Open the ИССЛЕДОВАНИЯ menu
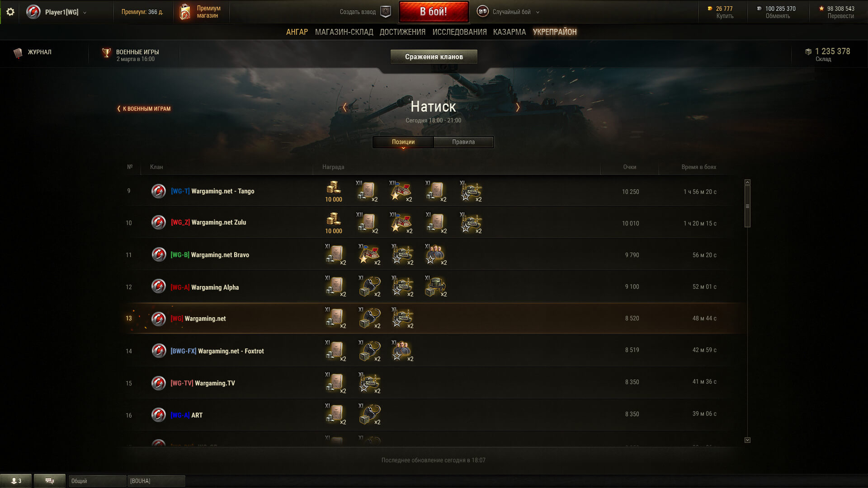The width and height of the screenshot is (868, 488). pyautogui.click(x=459, y=32)
